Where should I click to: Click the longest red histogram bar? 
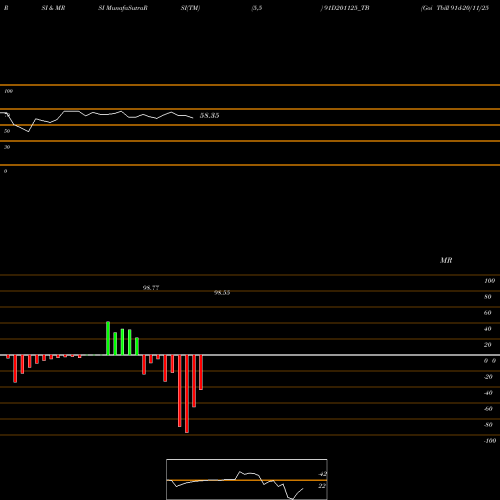click(x=187, y=394)
